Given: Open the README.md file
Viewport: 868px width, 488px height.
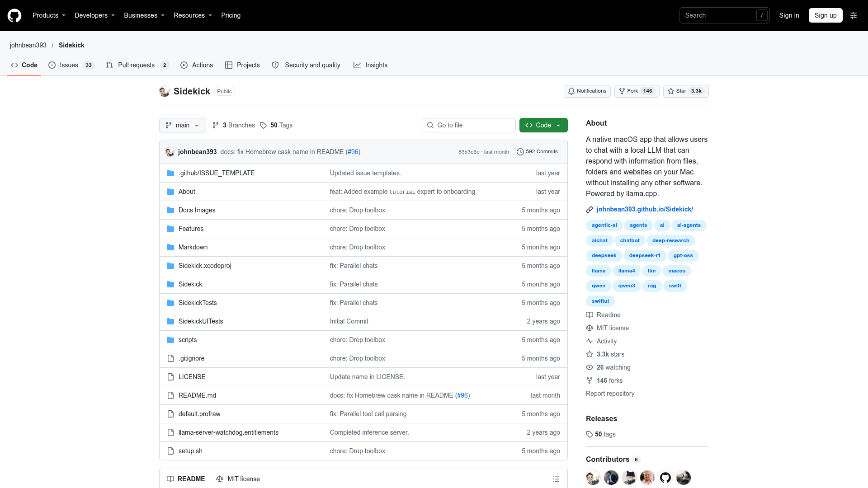Looking at the screenshot, I should click(x=197, y=395).
